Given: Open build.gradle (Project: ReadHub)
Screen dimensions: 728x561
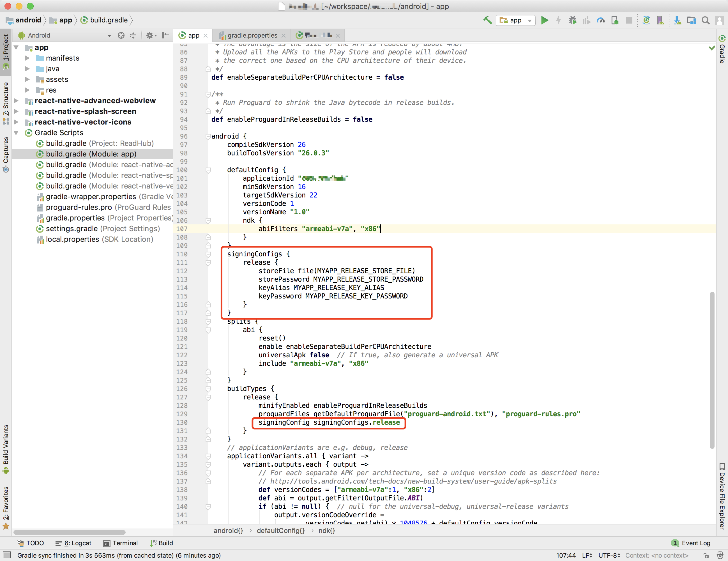Looking at the screenshot, I should pyautogui.click(x=95, y=143).
